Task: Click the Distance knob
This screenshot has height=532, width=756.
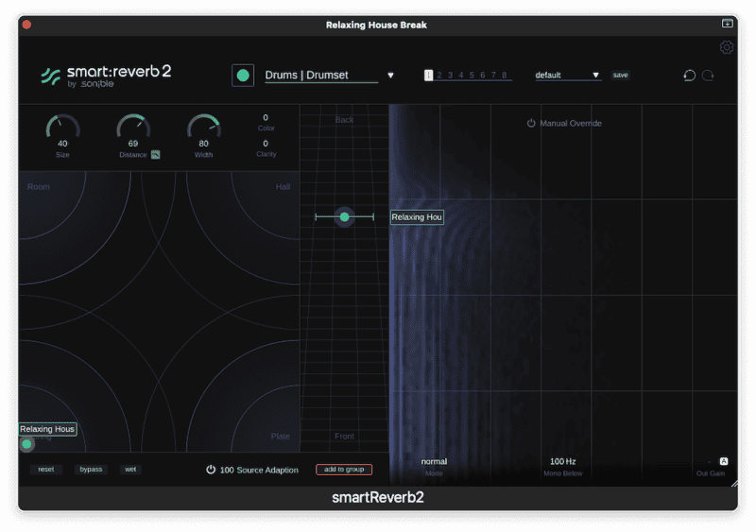Action: pos(133,129)
